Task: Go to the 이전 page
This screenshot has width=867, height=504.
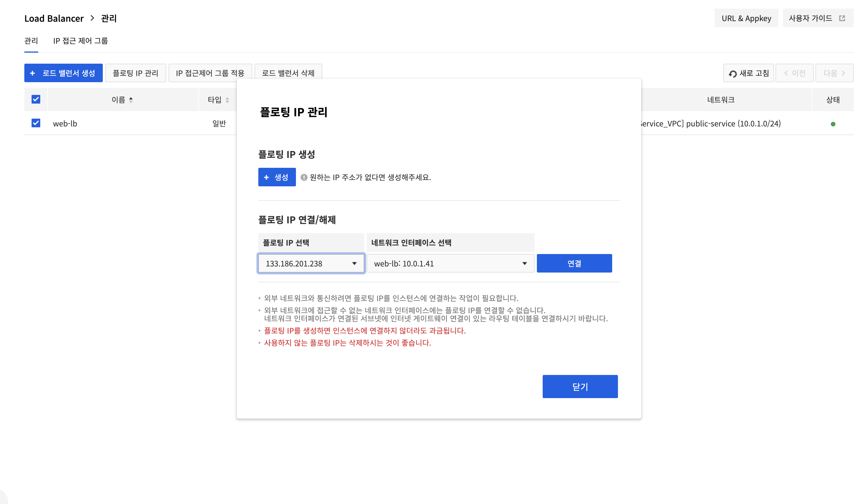Action: (794, 73)
